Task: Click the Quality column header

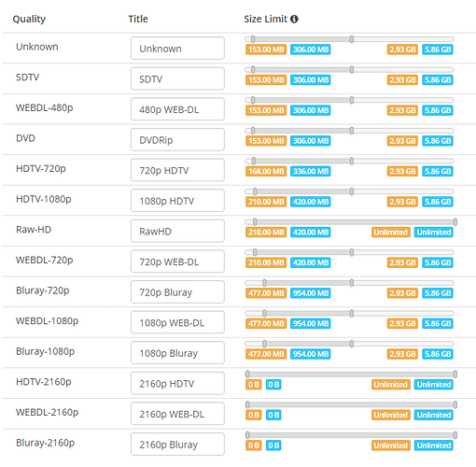Action: pos(29,19)
